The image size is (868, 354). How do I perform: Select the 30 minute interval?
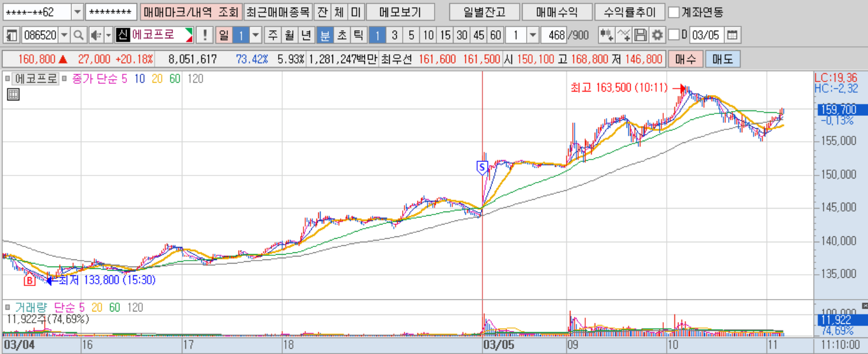(x=462, y=35)
